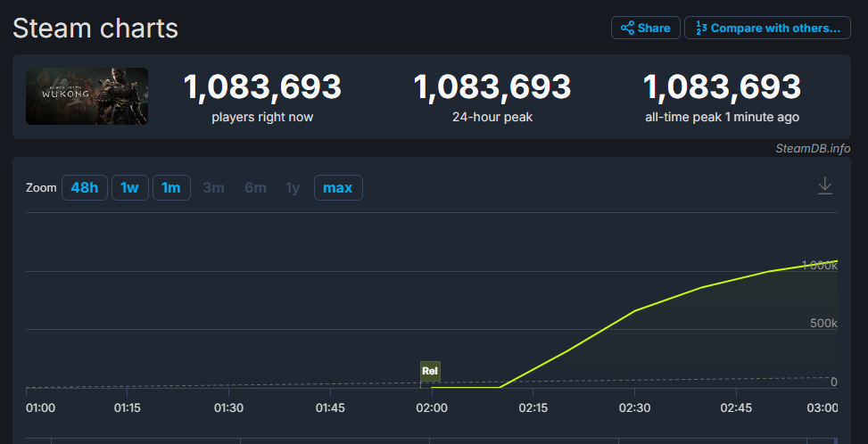Set chart zoom to 1w
Screen dimensions: 868x444
[129, 187]
